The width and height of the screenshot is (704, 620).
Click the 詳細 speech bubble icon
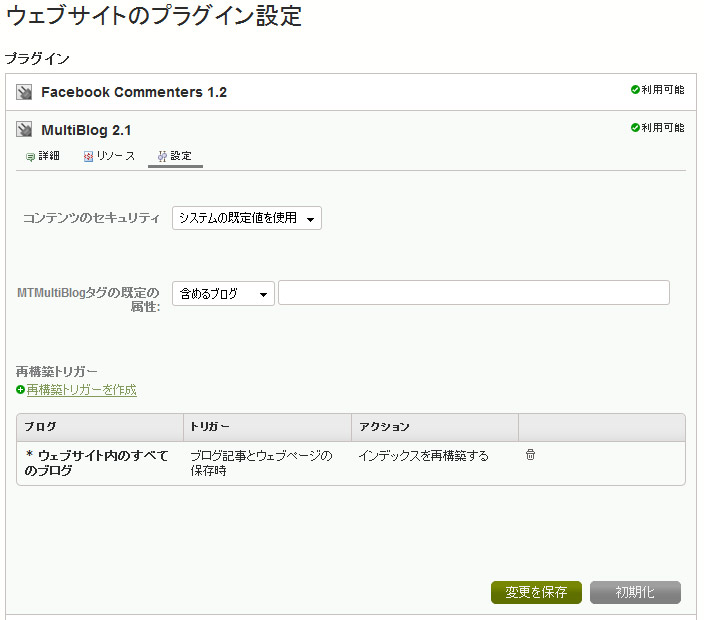pos(30,157)
